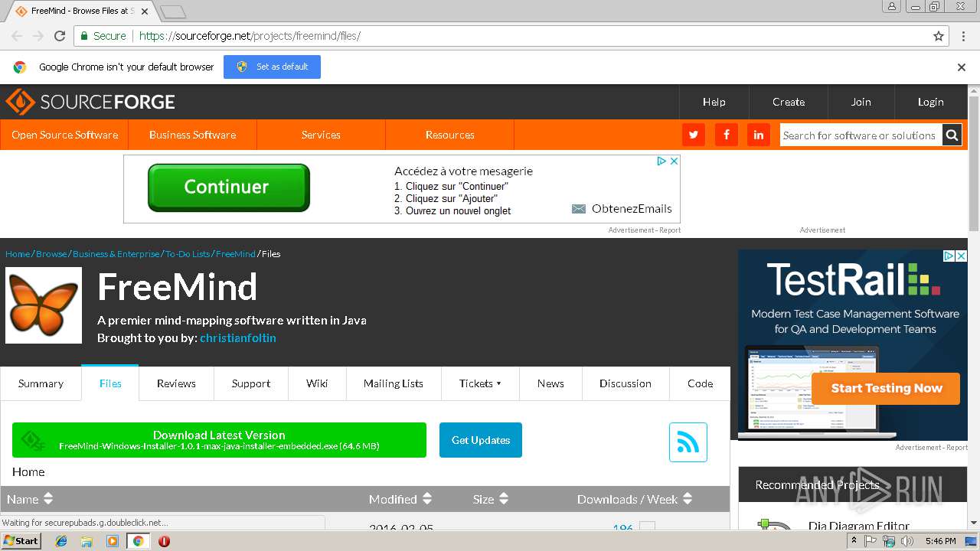Click the Help link
Viewport: 980px width, 551px height.
[x=714, y=102]
